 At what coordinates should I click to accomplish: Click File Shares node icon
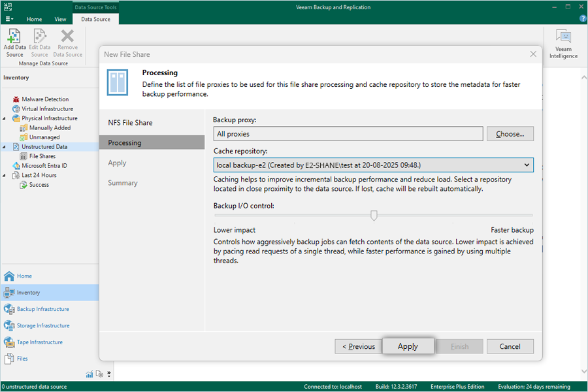[x=24, y=156]
